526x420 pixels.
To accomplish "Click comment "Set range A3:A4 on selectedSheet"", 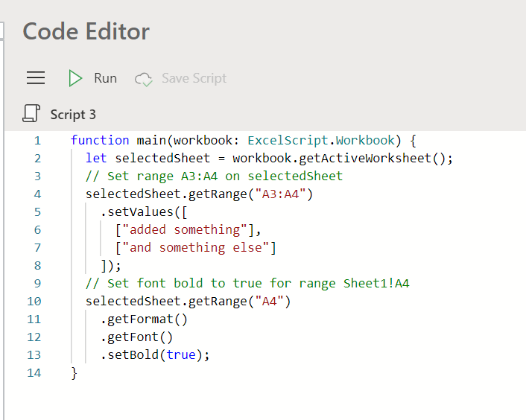I will click(x=214, y=176).
